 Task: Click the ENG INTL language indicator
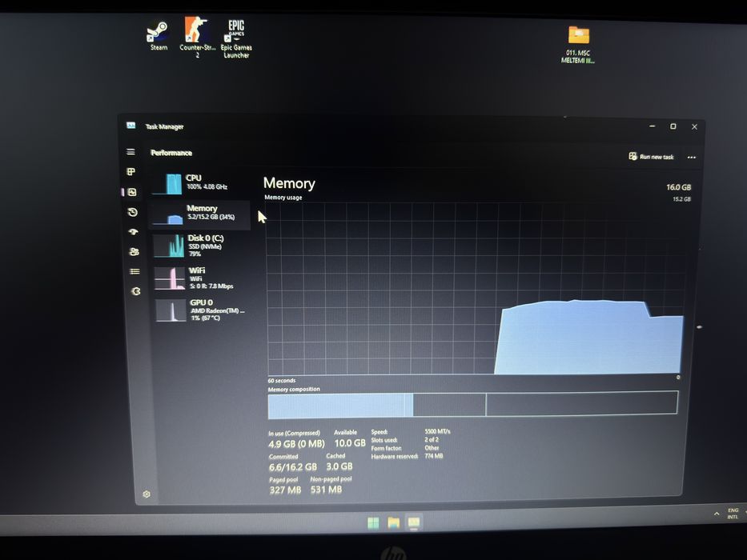tap(733, 514)
